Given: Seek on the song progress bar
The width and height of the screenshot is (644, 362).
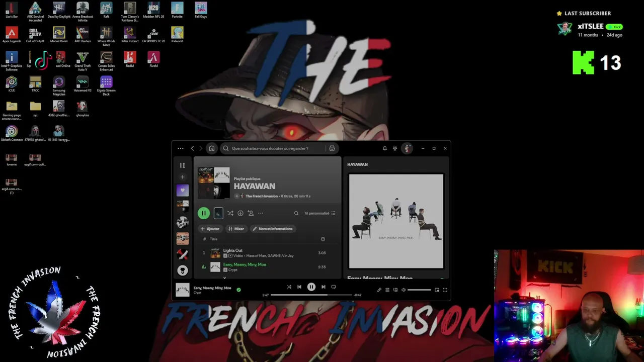Looking at the screenshot, I should point(311,295).
